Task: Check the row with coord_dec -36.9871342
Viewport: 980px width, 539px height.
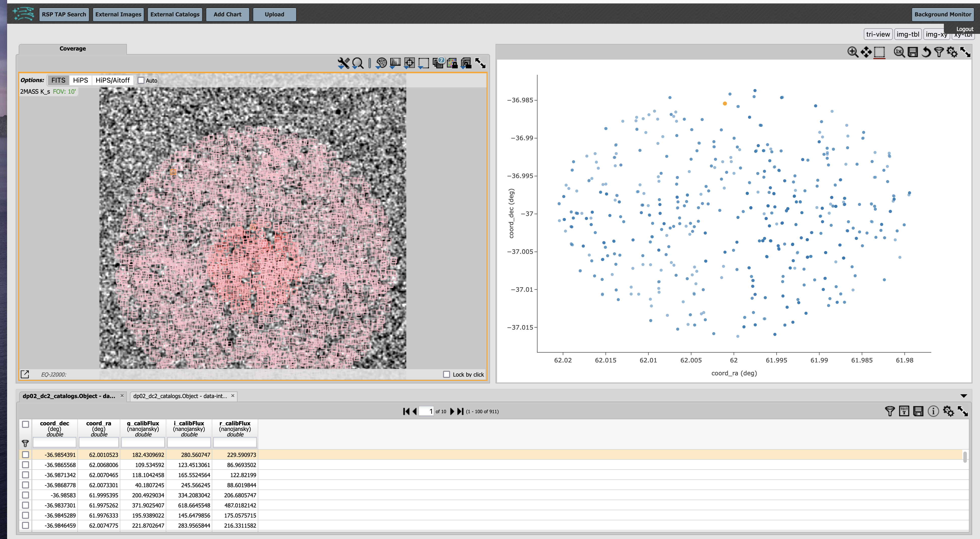Action: point(26,475)
